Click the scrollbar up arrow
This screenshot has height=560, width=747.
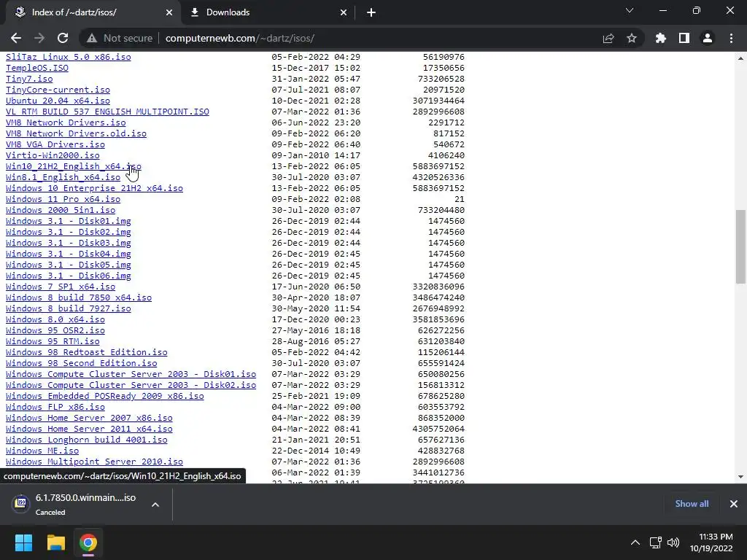(x=740, y=58)
